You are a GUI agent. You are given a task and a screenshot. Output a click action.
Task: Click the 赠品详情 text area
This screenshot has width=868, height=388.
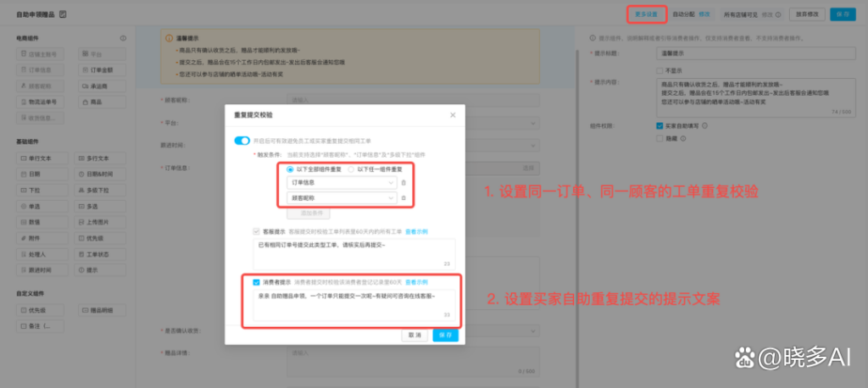pyautogui.click(x=413, y=362)
